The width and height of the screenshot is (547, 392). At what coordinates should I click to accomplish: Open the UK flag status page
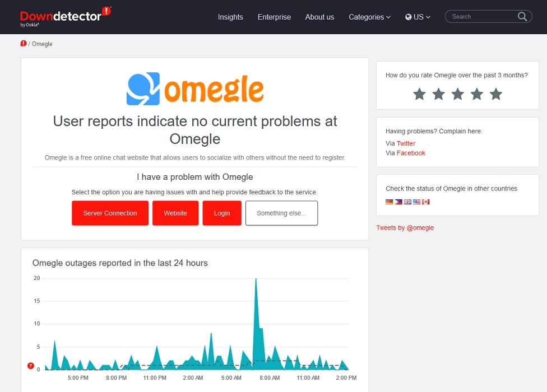coord(408,202)
